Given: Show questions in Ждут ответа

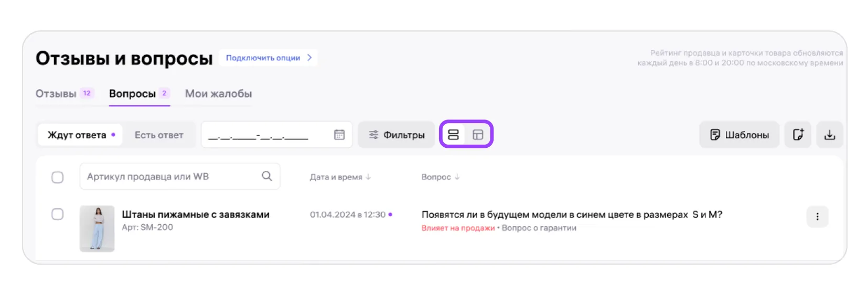Looking at the screenshot, I should pyautogui.click(x=80, y=135).
